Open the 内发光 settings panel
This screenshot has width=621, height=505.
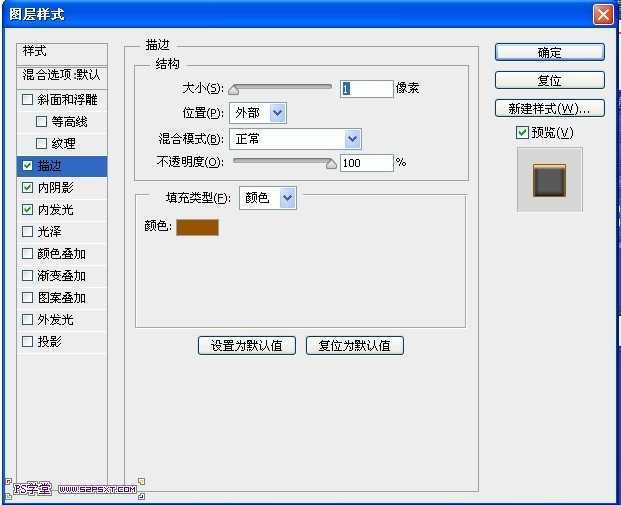55,210
